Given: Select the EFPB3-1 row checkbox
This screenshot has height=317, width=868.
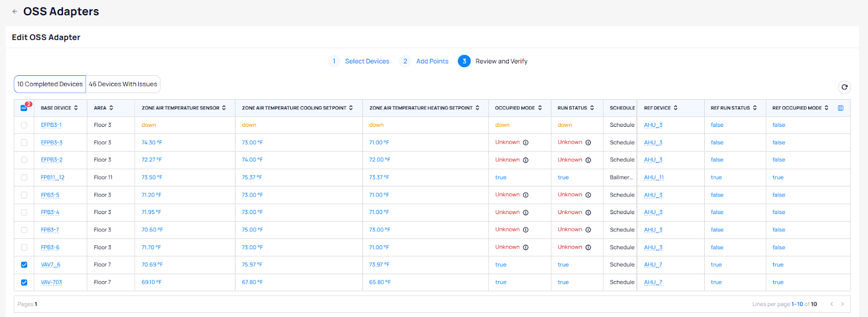Looking at the screenshot, I should tap(24, 125).
